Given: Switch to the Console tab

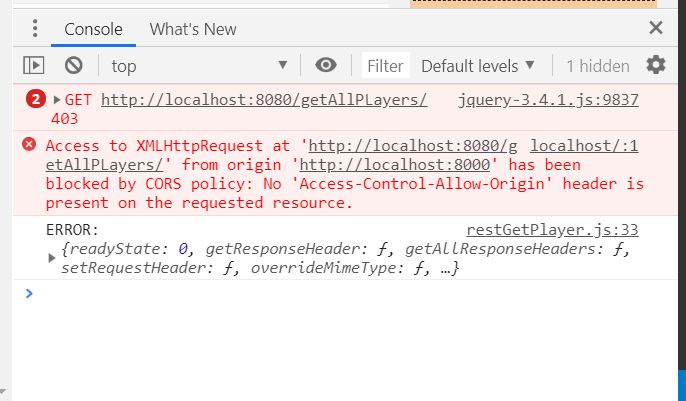Looking at the screenshot, I should click(93, 29).
